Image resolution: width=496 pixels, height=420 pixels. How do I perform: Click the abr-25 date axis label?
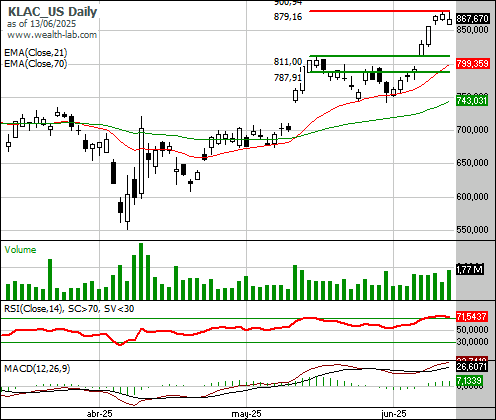[100, 414]
